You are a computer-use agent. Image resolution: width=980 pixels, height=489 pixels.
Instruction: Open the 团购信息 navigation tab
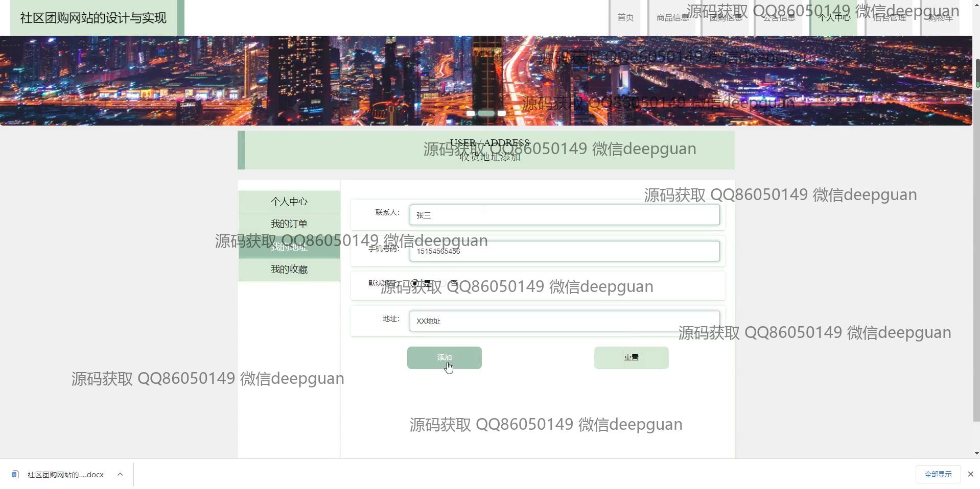click(x=726, y=18)
